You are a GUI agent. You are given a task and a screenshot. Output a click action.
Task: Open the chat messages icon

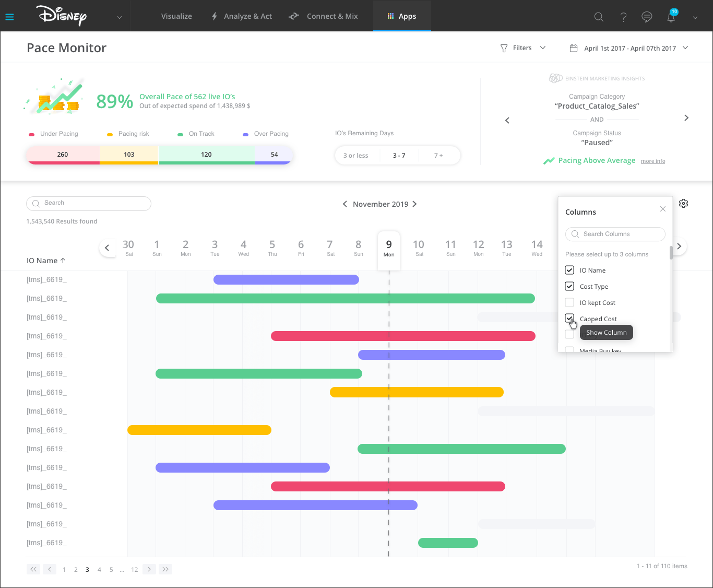(x=647, y=17)
